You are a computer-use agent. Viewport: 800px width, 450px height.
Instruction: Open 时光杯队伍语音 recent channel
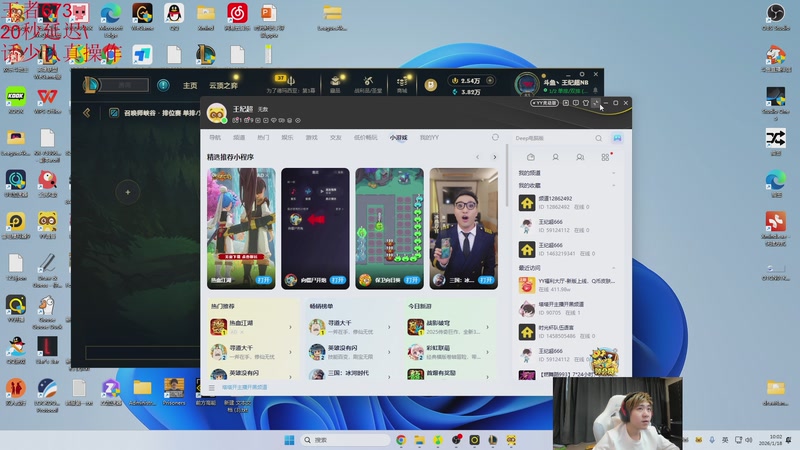[x=566, y=332]
